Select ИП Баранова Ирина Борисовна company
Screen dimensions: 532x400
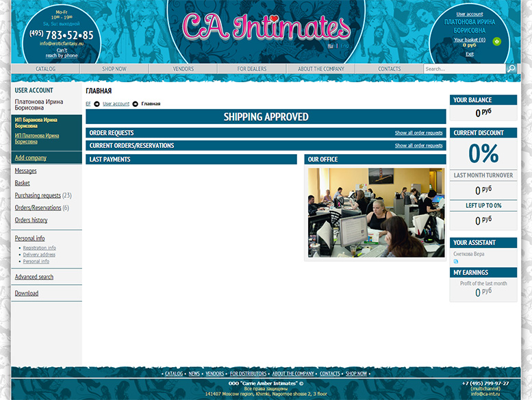click(36, 123)
